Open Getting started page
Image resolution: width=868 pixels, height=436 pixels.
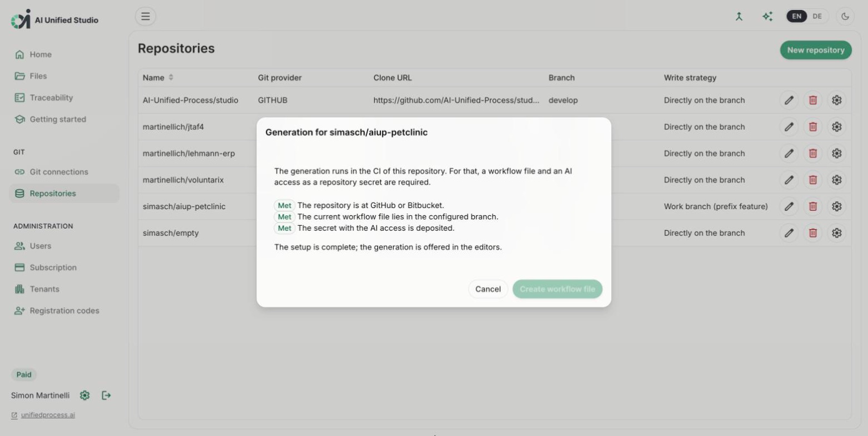64,119
